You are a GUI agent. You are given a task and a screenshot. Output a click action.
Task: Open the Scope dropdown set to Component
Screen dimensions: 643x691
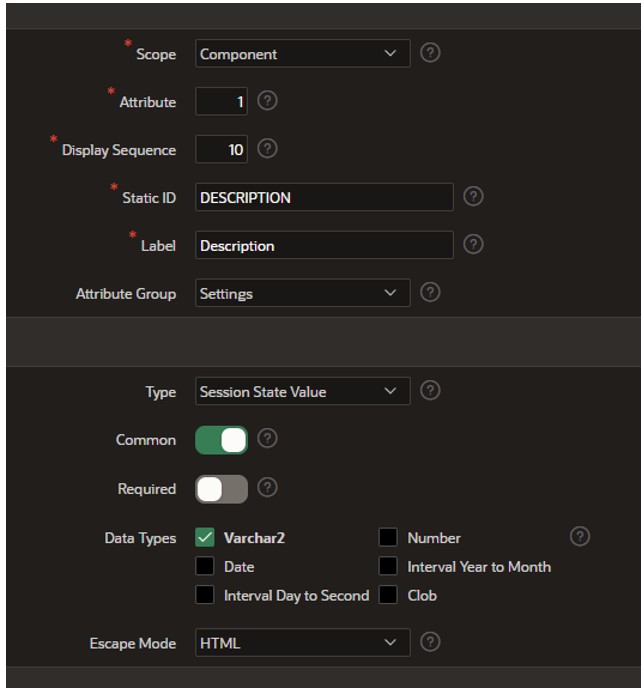coord(302,54)
